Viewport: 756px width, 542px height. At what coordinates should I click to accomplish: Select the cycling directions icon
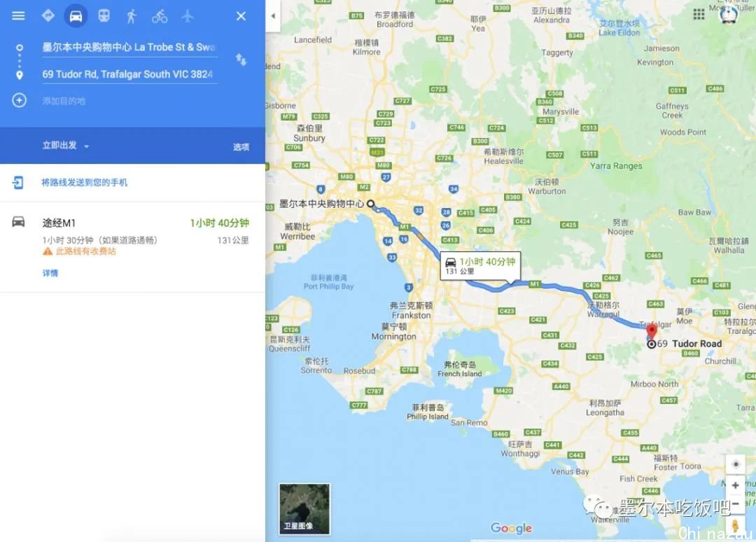click(x=160, y=16)
